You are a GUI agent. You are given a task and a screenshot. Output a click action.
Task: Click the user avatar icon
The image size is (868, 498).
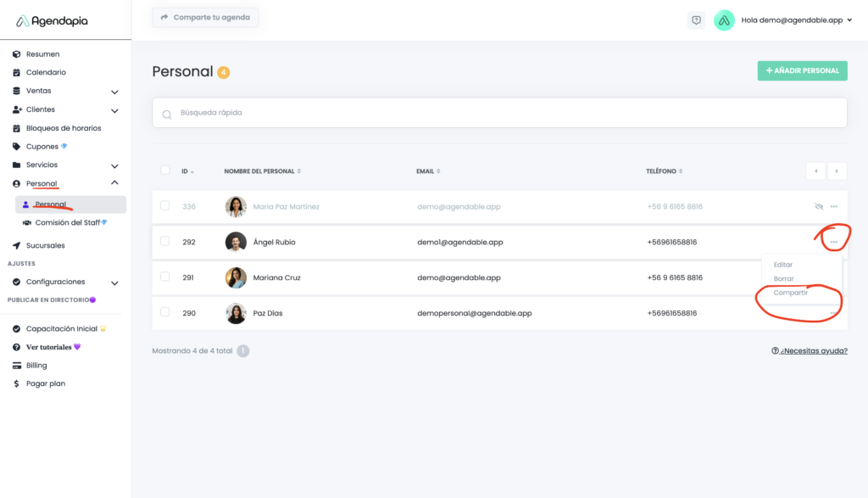pos(724,20)
